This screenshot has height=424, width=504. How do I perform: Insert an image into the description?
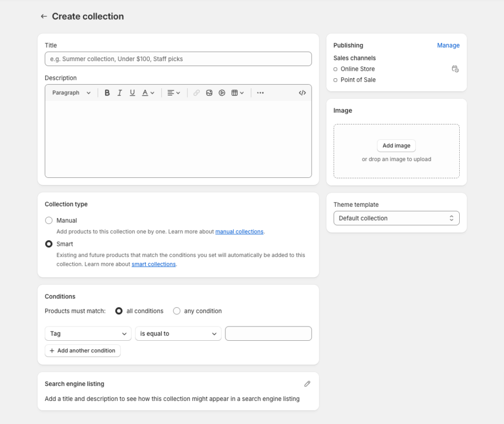click(x=209, y=93)
